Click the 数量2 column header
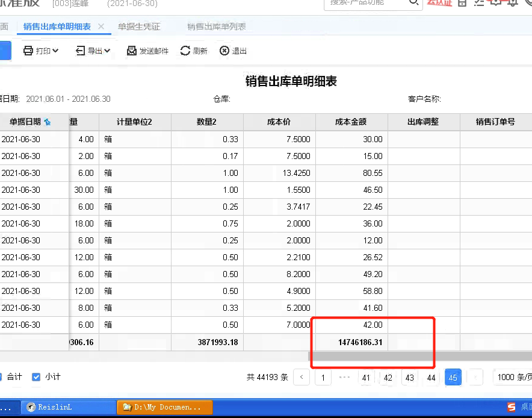The image size is (532, 418). click(x=207, y=122)
